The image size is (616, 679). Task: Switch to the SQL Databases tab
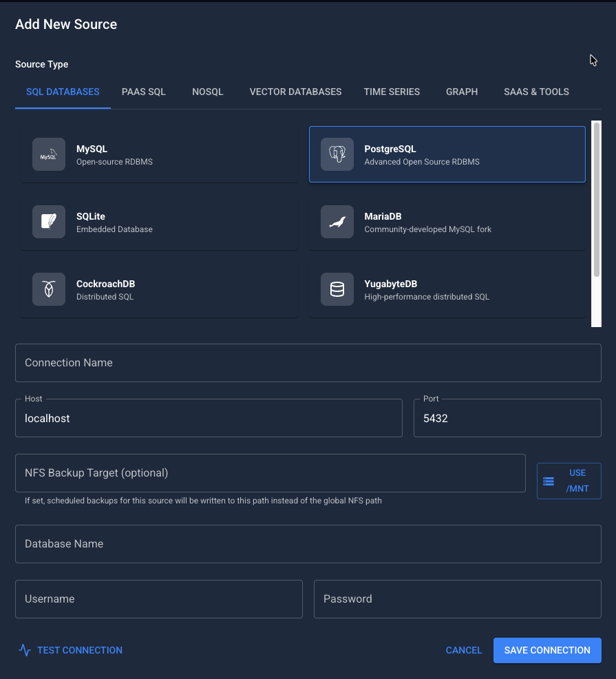[x=63, y=92]
